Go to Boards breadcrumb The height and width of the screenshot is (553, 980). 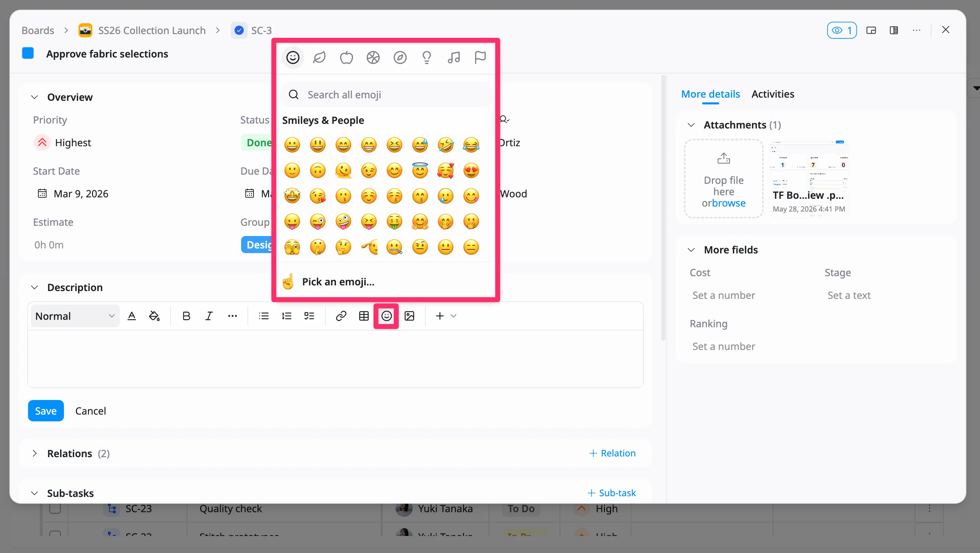coord(38,31)
